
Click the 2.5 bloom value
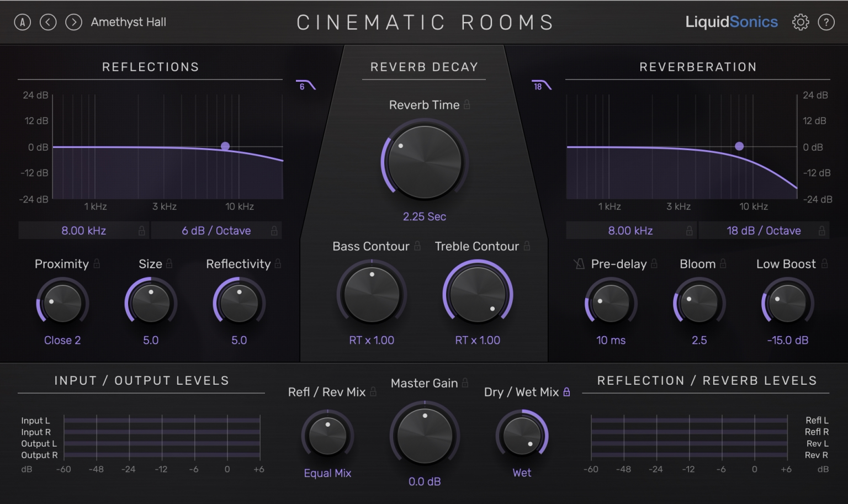[699, 340]
